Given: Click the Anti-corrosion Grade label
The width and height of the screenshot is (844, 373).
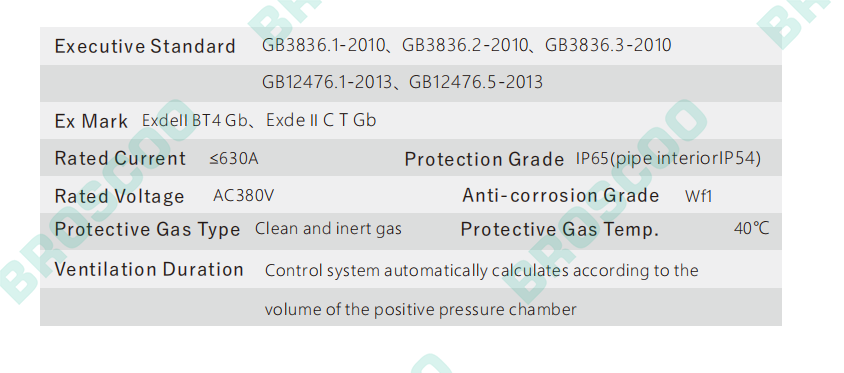Looking at the screenshot, I should tap(560, 195).
